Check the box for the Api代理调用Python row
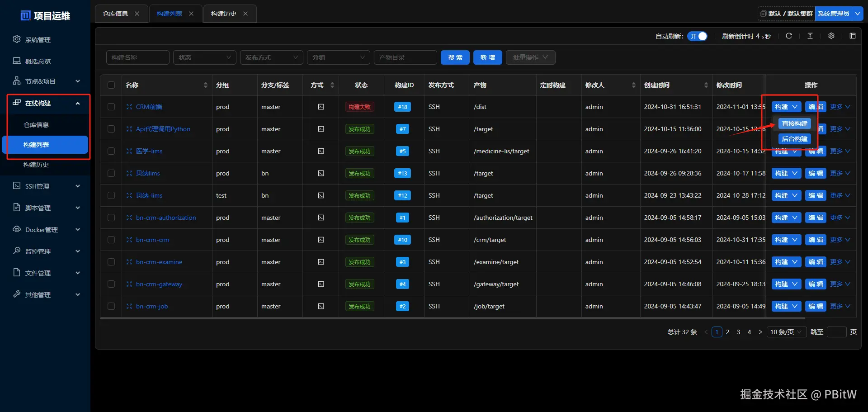The height and width of the screenshot is (412, 868). coord(111,129)
